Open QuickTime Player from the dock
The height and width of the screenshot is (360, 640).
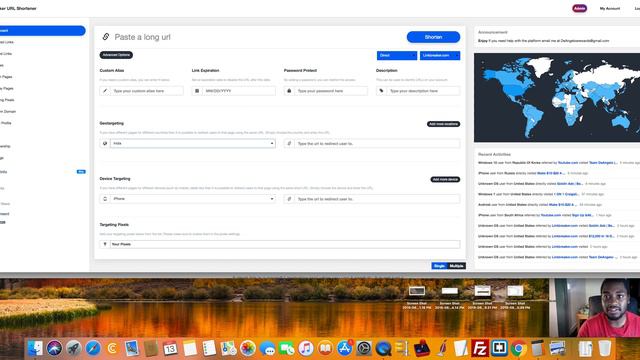point(383,348)
